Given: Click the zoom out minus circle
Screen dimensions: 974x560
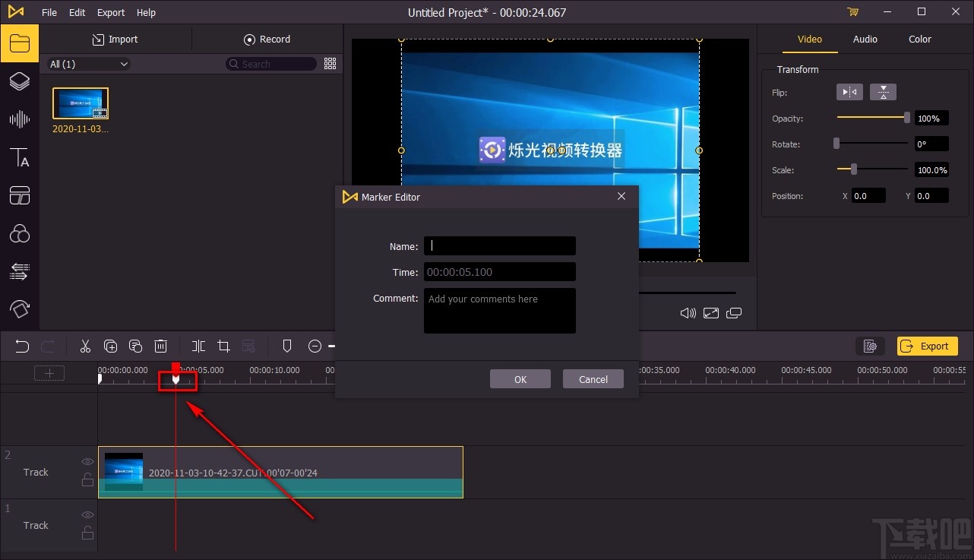Looking at the screenshot, I should [315, 346].
